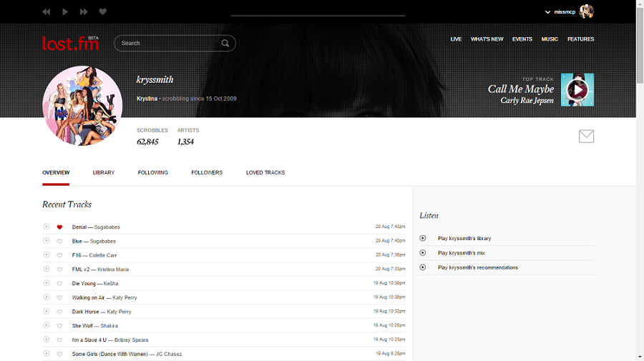The image size is (644, 361).
Task: Switch to the LIBRARY tab
Action: point(104,173)
